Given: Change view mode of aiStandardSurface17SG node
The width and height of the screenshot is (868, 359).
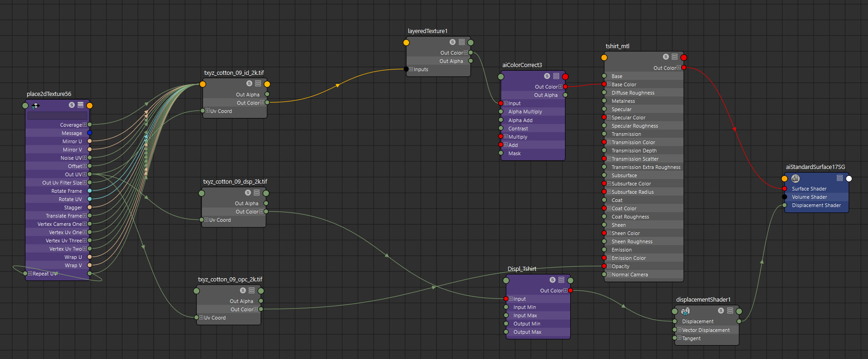Looking at the screenshot, I should 840,178.
